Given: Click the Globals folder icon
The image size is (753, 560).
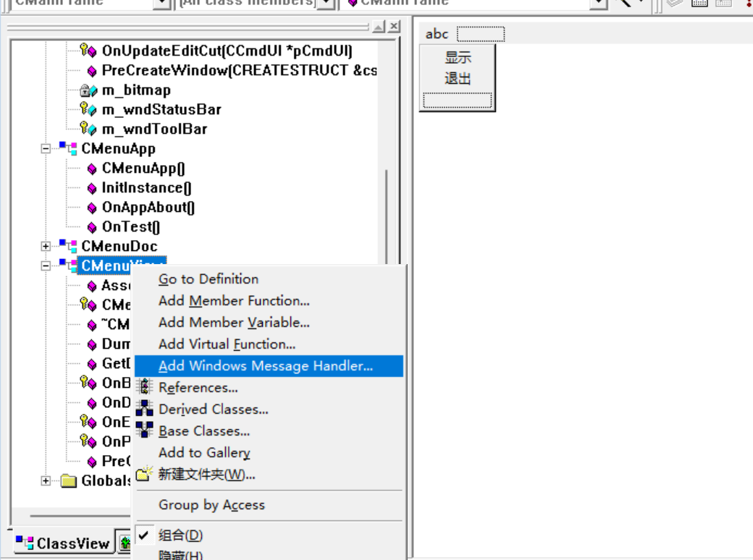Looking at the screenshot, I should (x=69, y=481).
